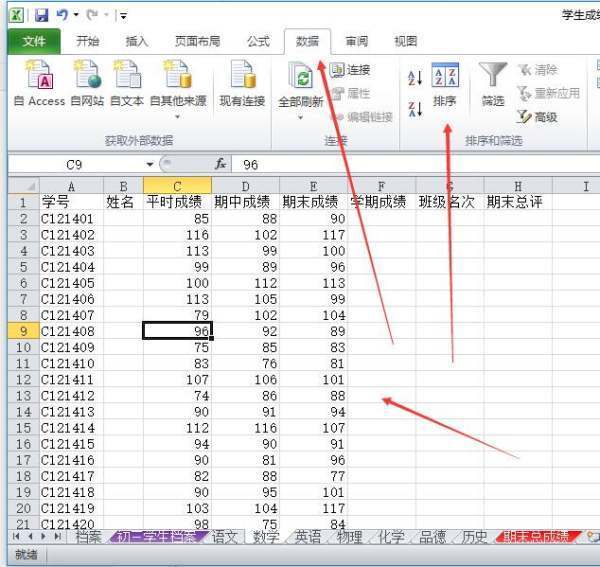Screen dimensions: 600x567
Task: Click 清除 filter button
Action: pyautogui.click(x=538, y=70)
